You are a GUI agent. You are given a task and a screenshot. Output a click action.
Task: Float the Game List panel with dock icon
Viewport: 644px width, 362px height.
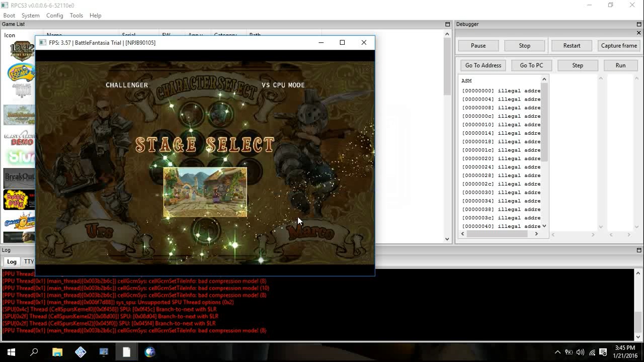pos(447,24)
